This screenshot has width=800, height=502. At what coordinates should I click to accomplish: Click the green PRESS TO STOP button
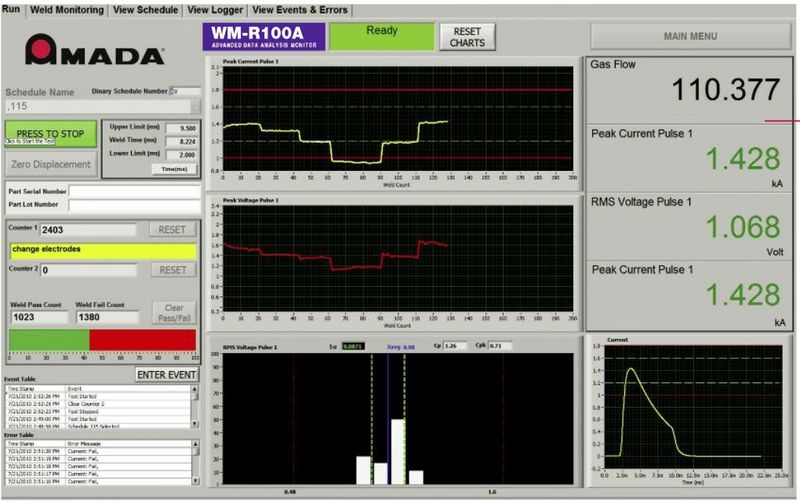coord(51,134)
